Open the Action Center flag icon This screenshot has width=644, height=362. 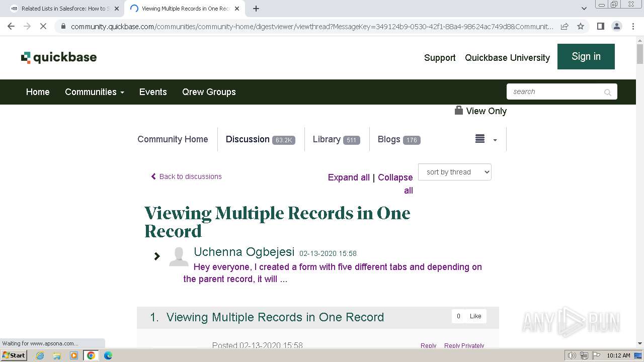coord(595,355)
